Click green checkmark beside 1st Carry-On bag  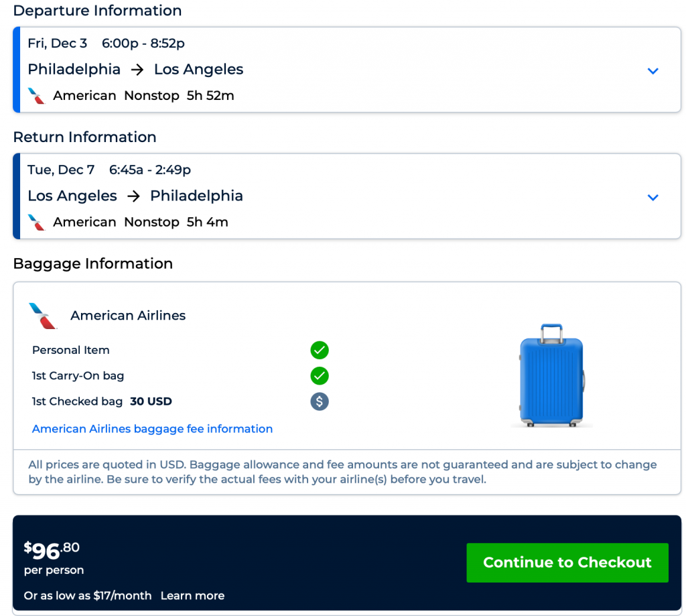tap(320, 375)
